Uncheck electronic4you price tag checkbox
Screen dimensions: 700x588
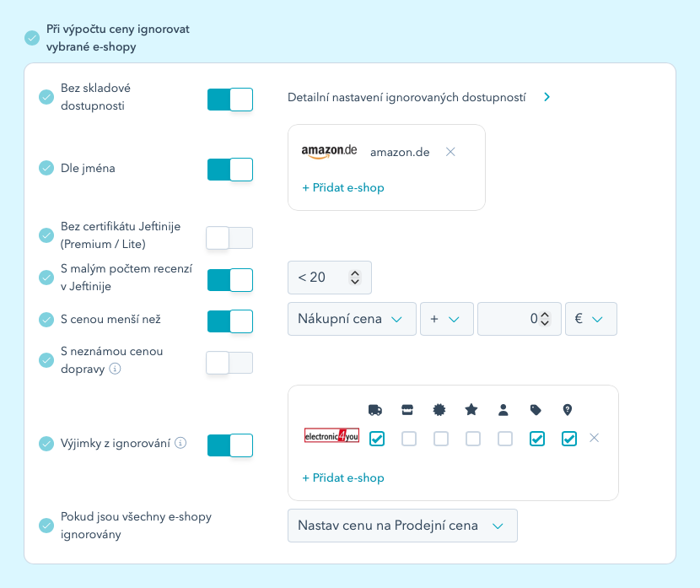coord(537,439)
